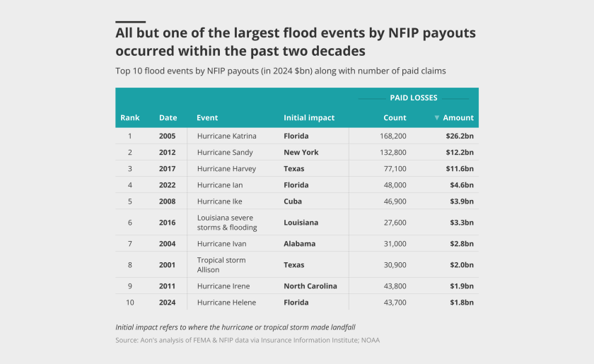
Task: Click the Cuba initial impact cell
Action: pos(293,201)
